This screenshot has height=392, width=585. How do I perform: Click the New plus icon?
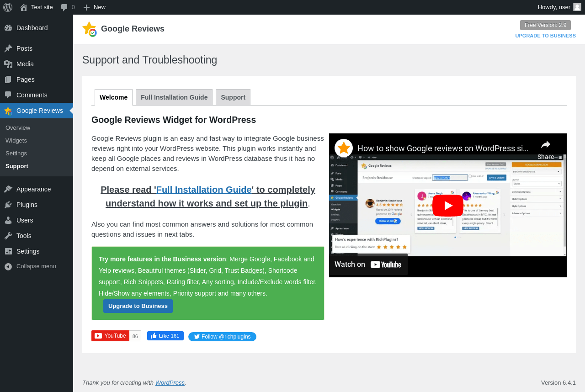pyautogui.click(x=86, y=7)
